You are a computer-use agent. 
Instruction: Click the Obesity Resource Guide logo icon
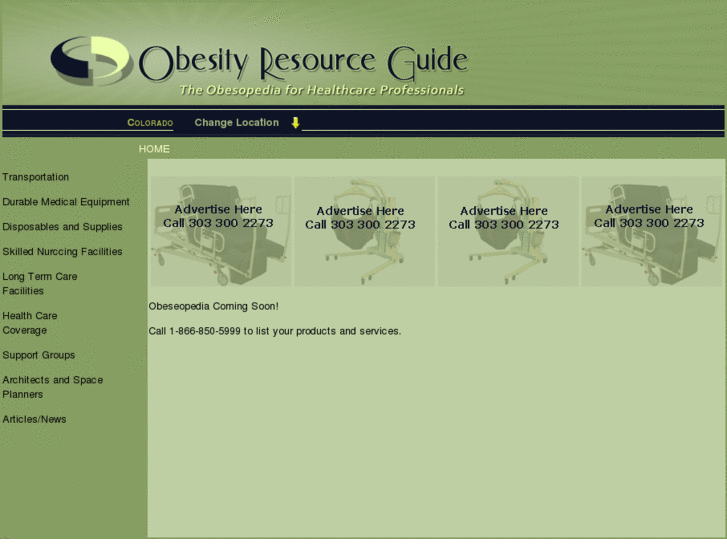91,61
